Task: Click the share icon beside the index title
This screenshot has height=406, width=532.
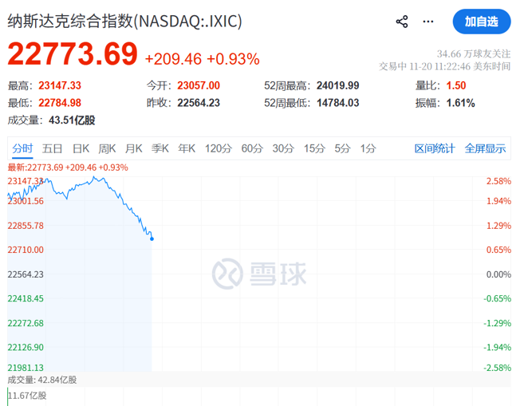Action: [x=402, y=22]
